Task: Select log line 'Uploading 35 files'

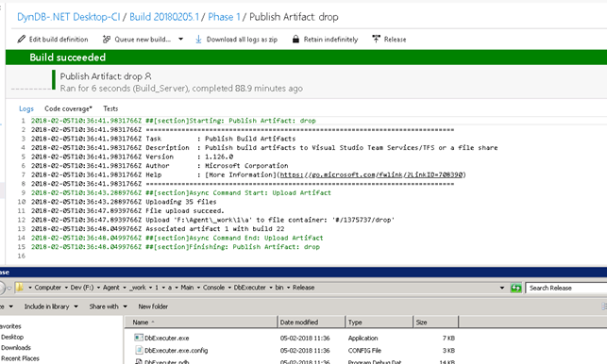Action: [181, 202]
